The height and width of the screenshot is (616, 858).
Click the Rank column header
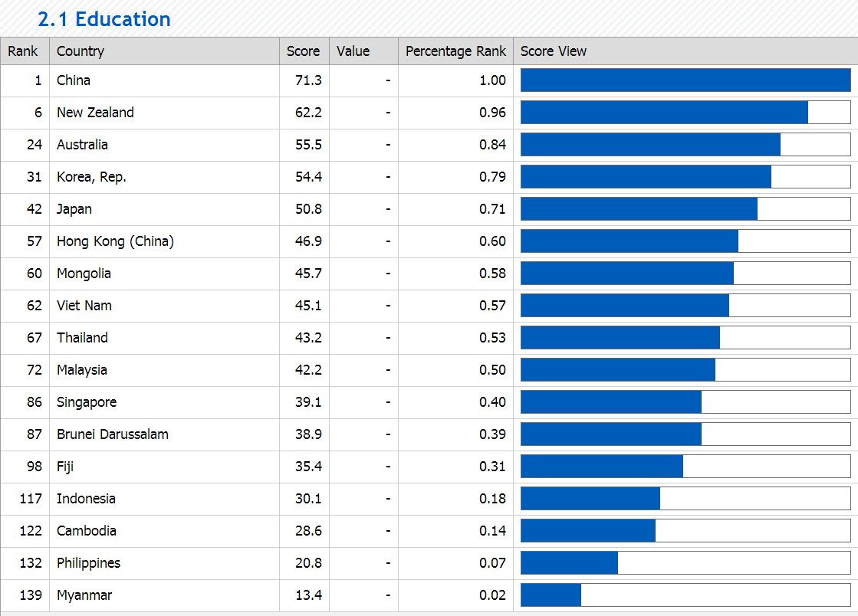click(x=25, y=51)
